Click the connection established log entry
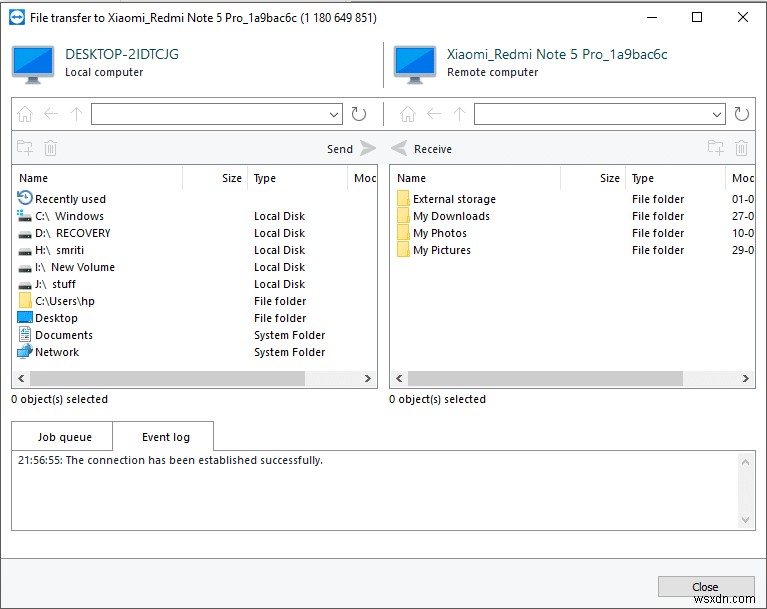Viewport: 767px width, 609px height. 170,460
